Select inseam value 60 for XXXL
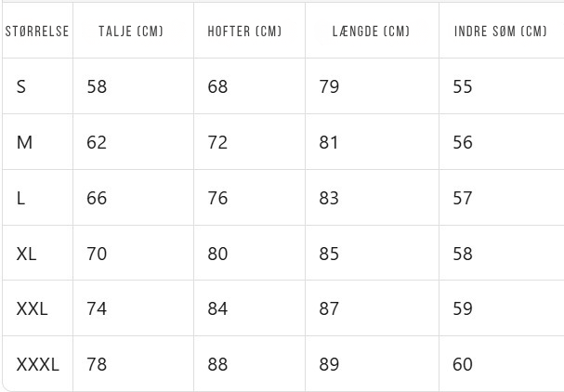The height and width of the screenshot is (392, 564). tap(463, 365)
